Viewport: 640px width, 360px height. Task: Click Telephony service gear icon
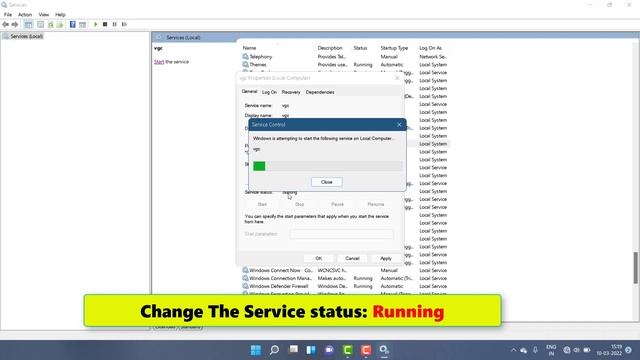coord(245,56)
